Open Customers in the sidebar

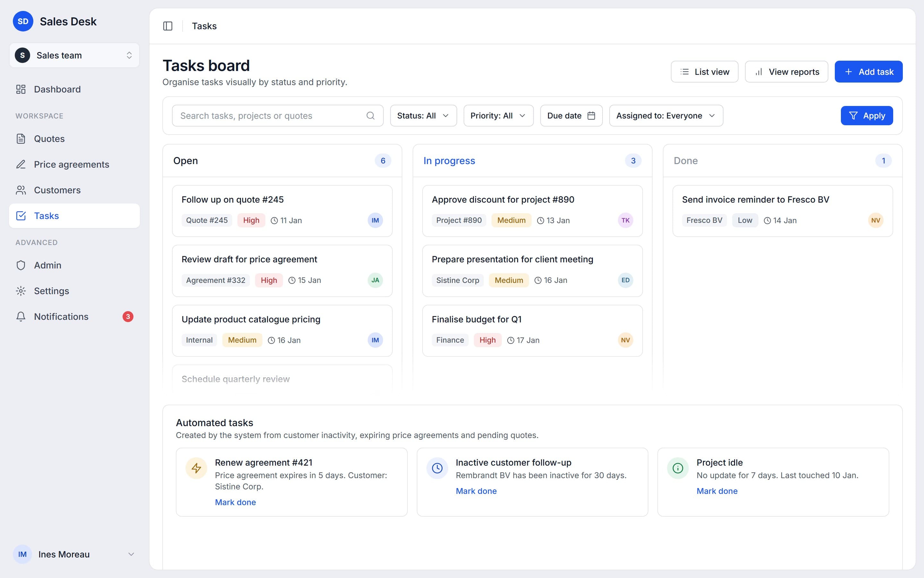click(74, 190)
